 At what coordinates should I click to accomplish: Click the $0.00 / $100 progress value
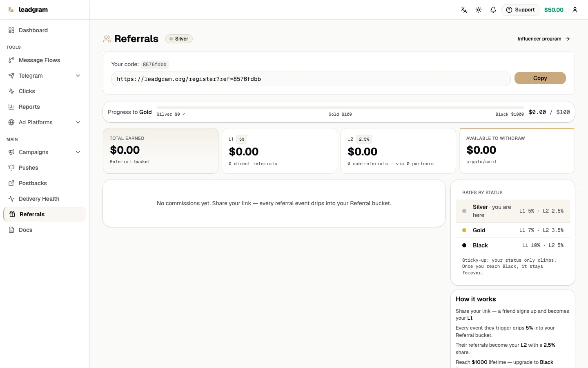[x=549, y=112]
